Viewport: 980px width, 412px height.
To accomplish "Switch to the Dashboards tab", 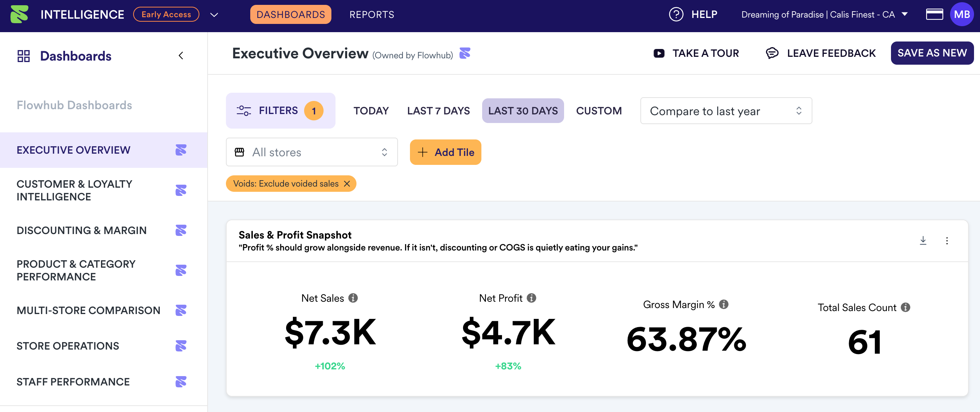I will pyautogui.click(x=291, y=15).
